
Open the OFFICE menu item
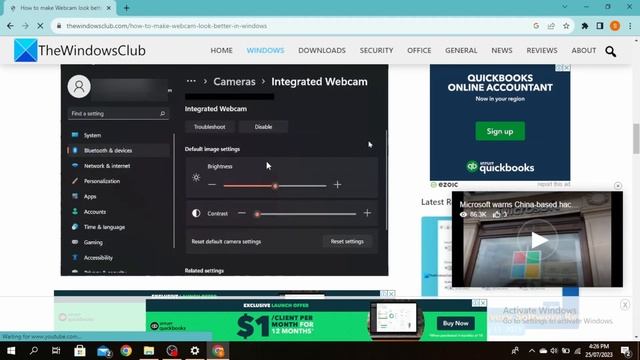tap(419, 50)
